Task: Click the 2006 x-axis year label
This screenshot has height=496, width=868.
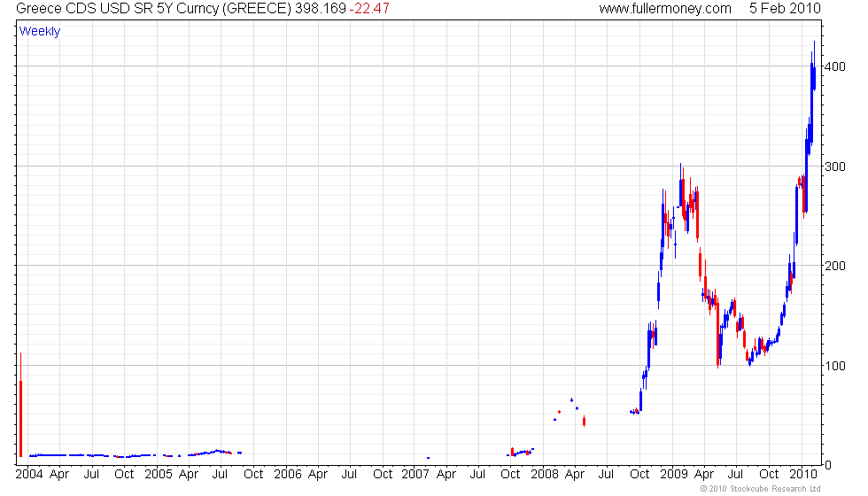Action: click(x=288, y=475)
